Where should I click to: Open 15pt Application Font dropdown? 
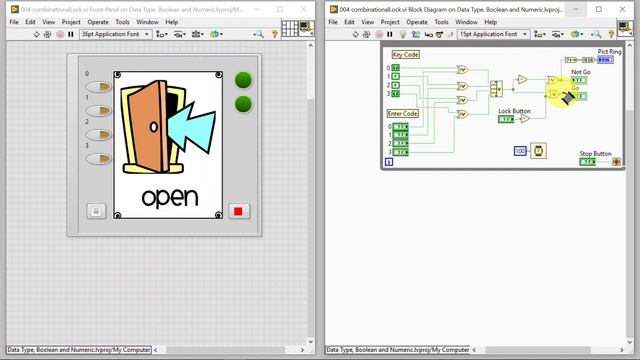click(x=493, y=34)
